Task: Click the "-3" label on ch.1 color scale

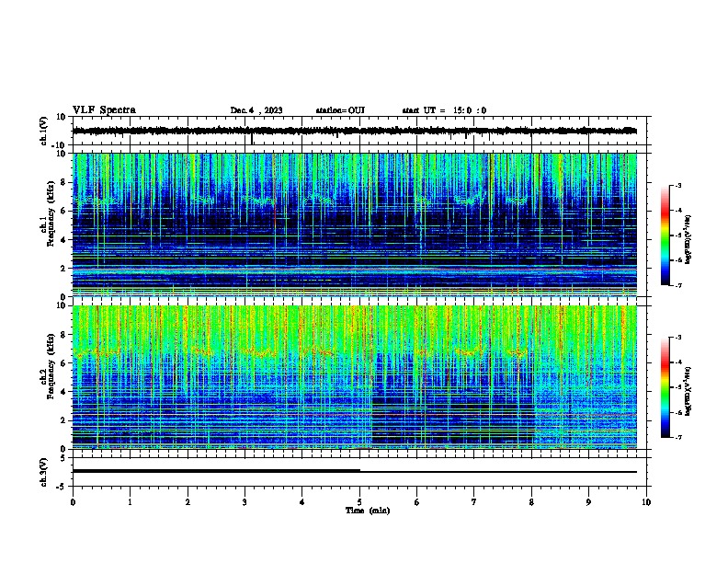Action: pos(677,185)
